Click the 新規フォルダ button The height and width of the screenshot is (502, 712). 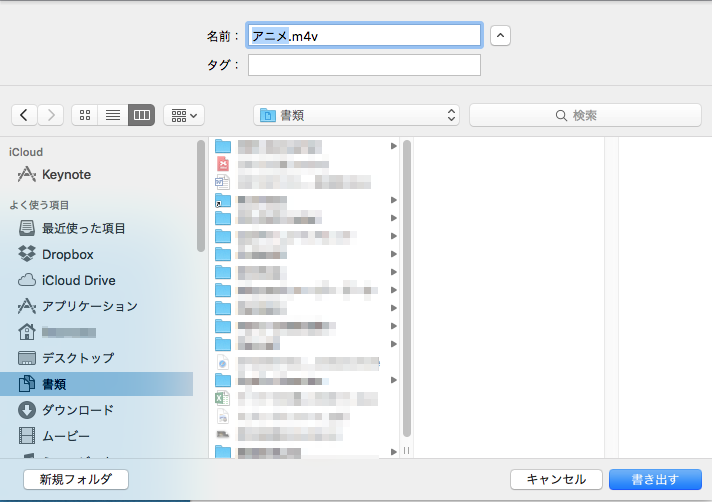(x=76, y=479)
